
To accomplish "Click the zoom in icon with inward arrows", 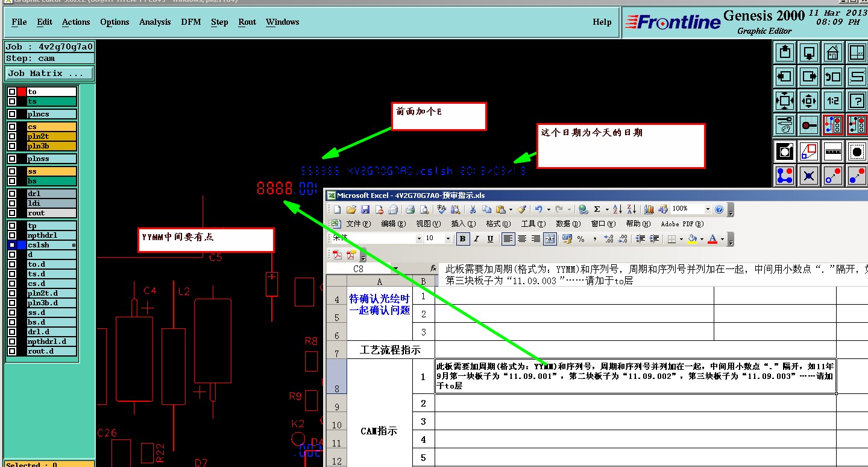I will click(785, 101).
